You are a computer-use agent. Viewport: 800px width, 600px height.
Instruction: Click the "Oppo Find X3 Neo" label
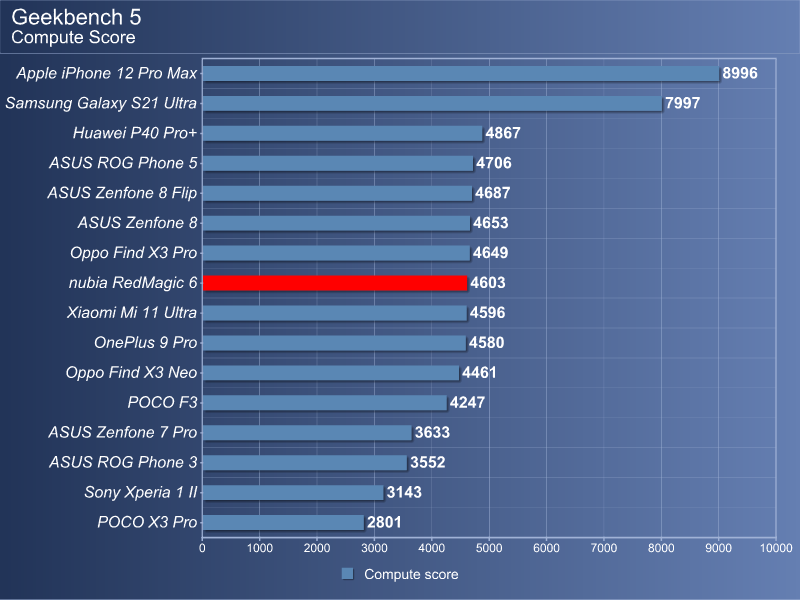(131, 372)
